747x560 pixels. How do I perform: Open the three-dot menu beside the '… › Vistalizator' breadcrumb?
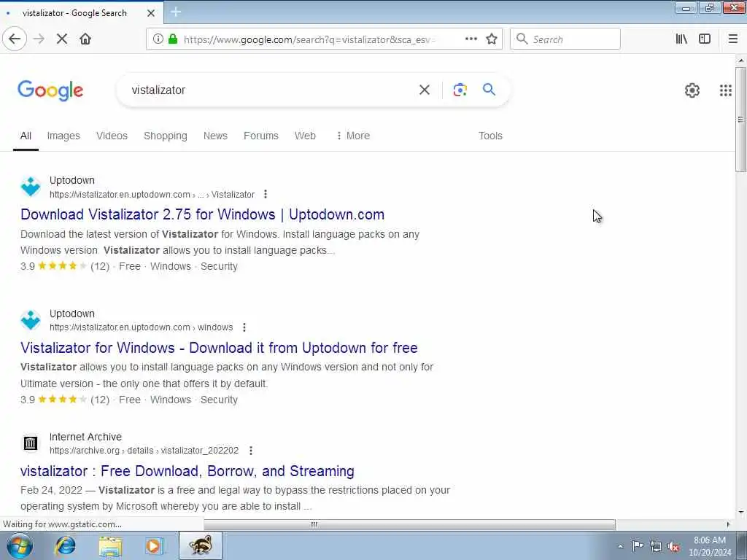point(266,194)
